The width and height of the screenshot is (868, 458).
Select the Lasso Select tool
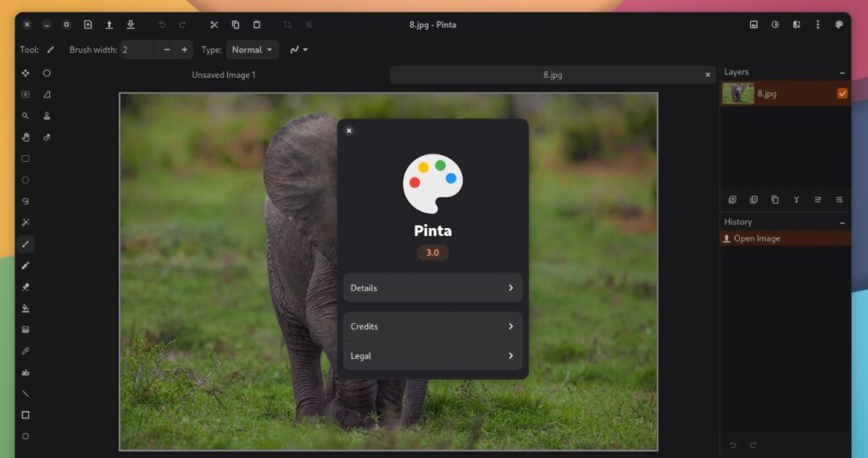[x=25, y=202]
